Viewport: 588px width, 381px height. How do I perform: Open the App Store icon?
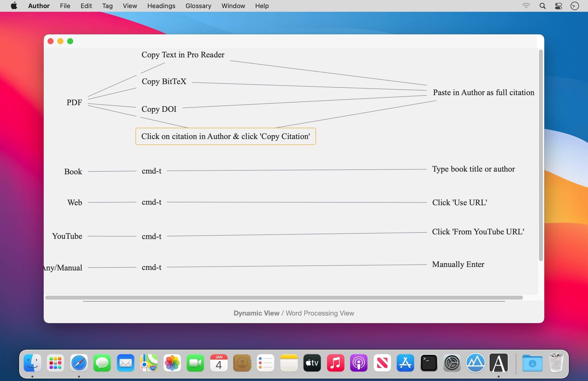(x=405, y=363)
